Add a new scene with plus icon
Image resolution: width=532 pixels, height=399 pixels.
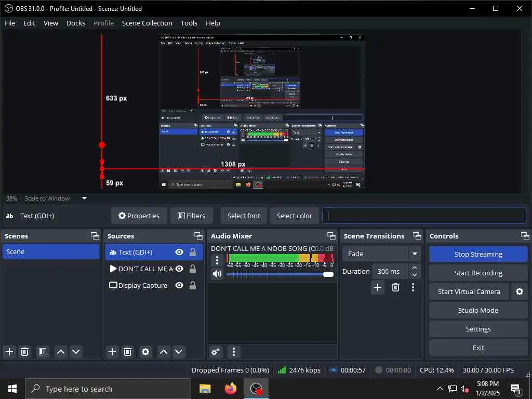point(9,352)
